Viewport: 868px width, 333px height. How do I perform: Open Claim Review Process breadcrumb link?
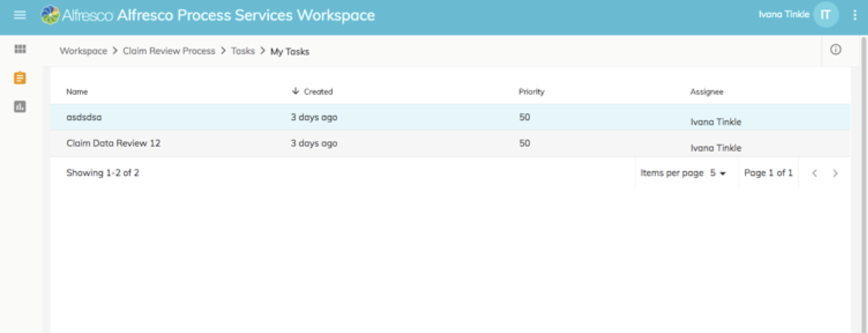[x=169, y=51]
